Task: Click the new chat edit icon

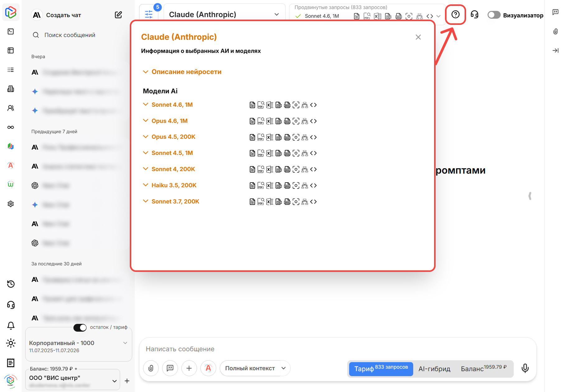Action: click(x=118, y=15)
